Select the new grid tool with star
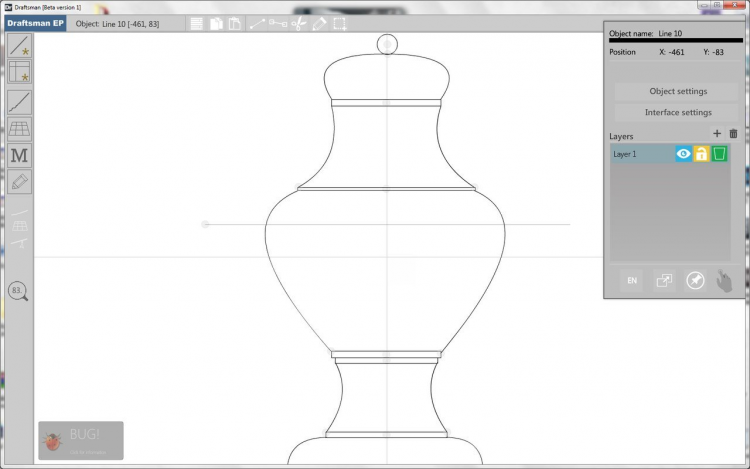Image resolution: width=750 pixels, height=469 pixels. click(20, 72)
